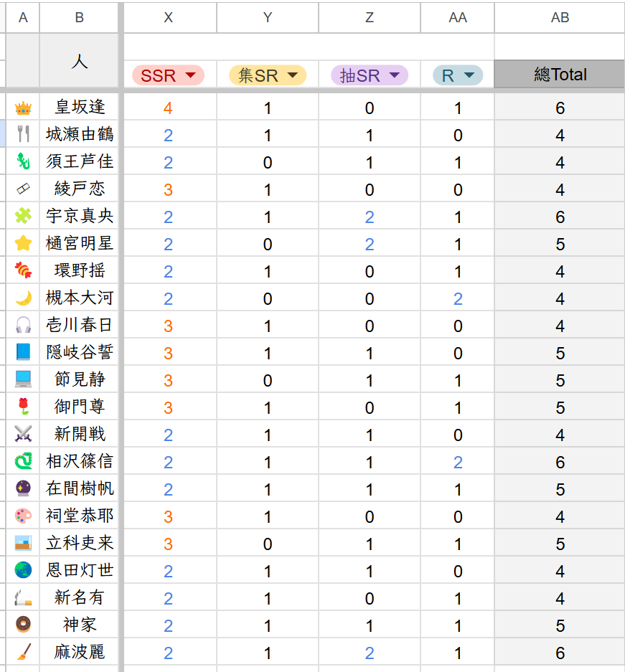
Task: Click the R value 0 for 恩田灯世
Action: (x=457, y=572)
